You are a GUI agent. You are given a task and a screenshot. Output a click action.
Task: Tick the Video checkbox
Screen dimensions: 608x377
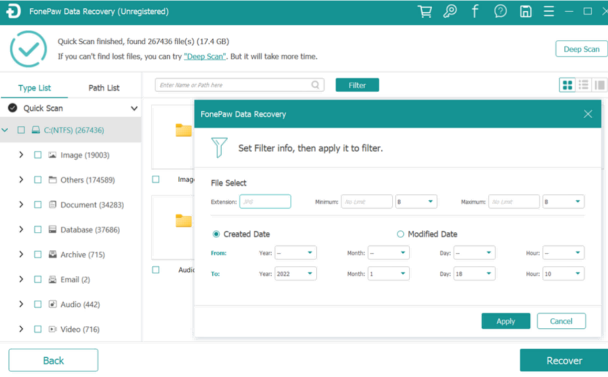click(x=38, y=329)
